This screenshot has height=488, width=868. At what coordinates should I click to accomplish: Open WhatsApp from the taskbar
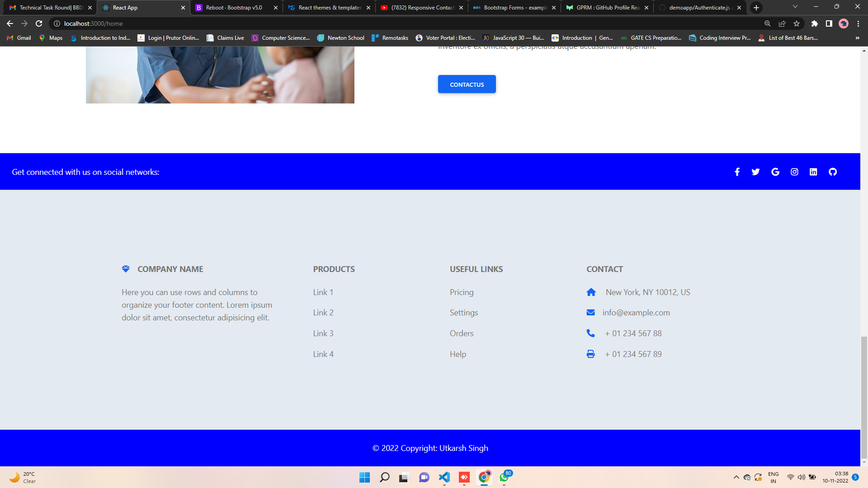[504, 477]
